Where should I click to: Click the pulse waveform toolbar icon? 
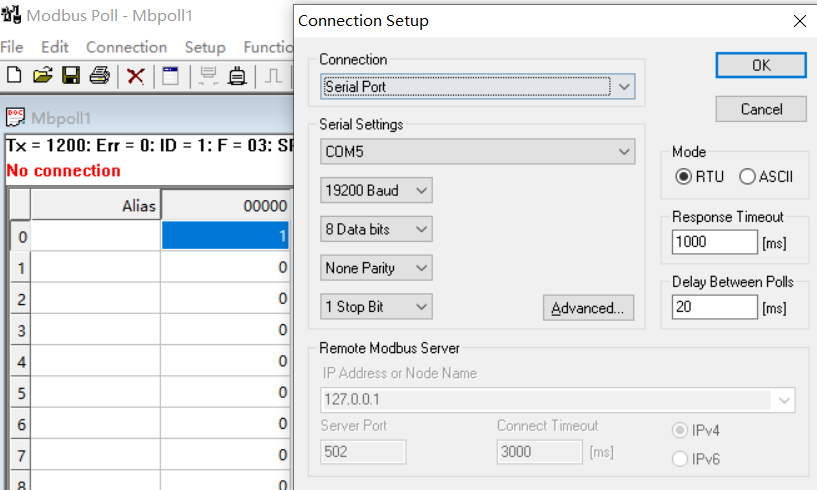[x=273, y=76]
